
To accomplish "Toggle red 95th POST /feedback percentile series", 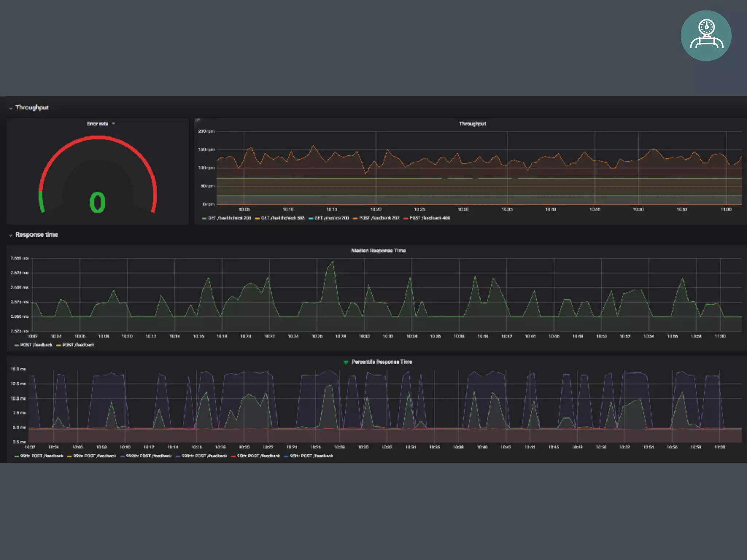I will point(258,456).
